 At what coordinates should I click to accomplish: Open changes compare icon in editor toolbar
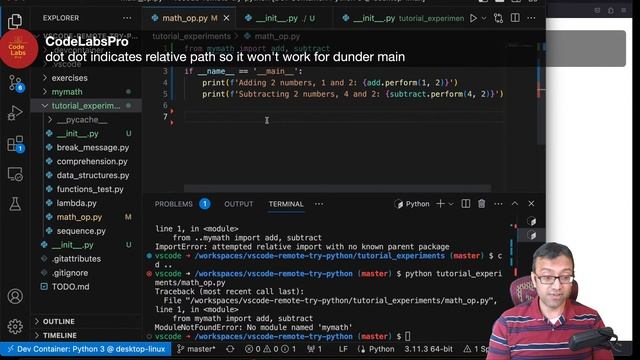click(498, 18)
